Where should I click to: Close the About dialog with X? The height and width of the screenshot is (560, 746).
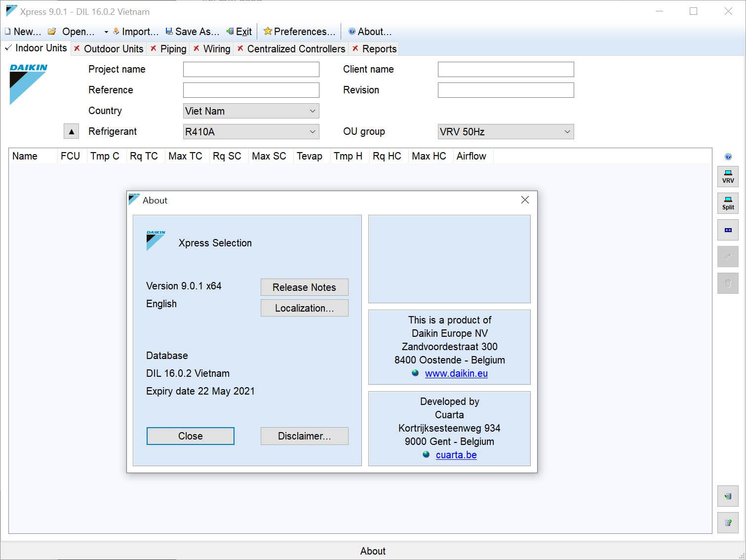(525, 200)
